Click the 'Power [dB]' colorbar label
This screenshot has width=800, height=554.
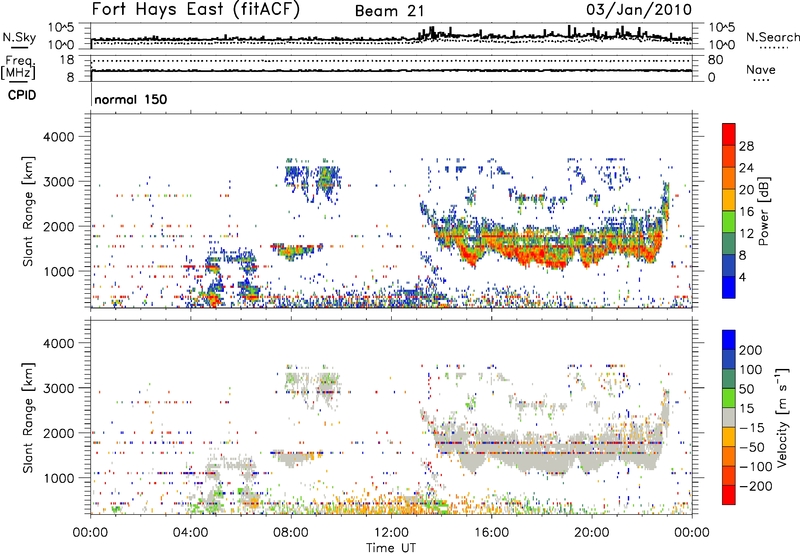pyautogui.click(x=763, y=211)
